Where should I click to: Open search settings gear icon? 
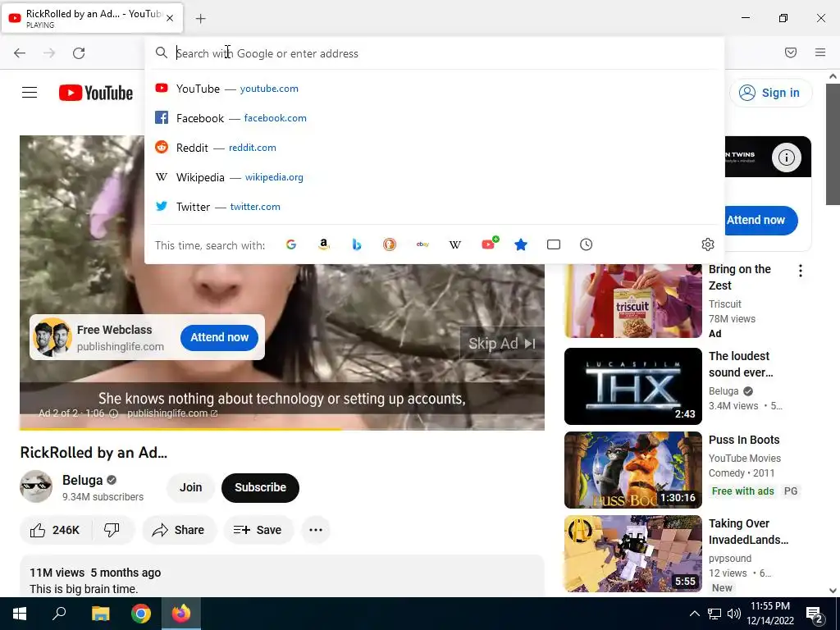708,244
